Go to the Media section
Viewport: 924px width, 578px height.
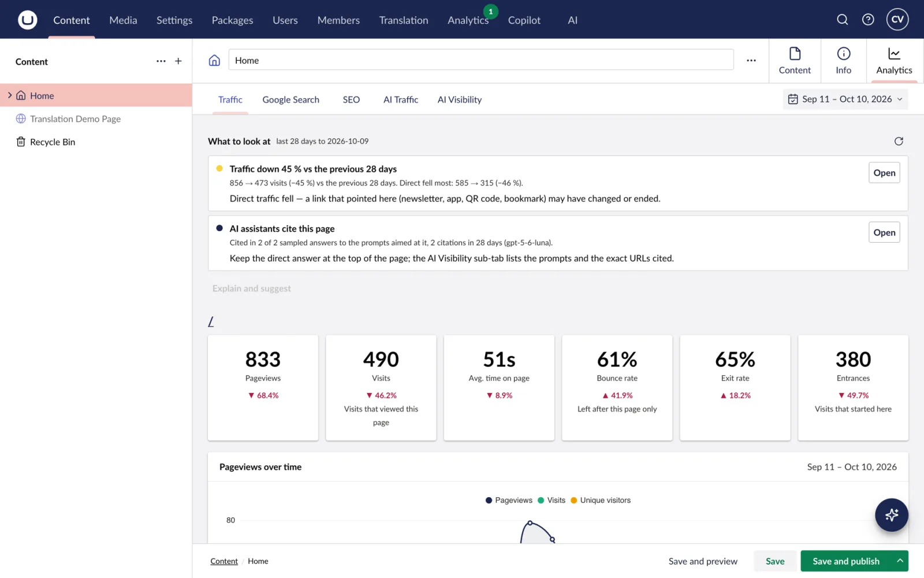[123, 20]
